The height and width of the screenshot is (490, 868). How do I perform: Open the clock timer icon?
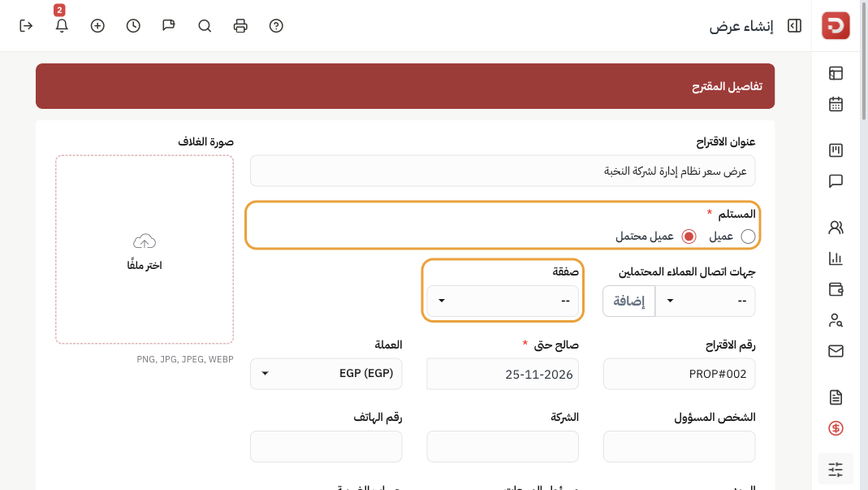coord(133,26)
